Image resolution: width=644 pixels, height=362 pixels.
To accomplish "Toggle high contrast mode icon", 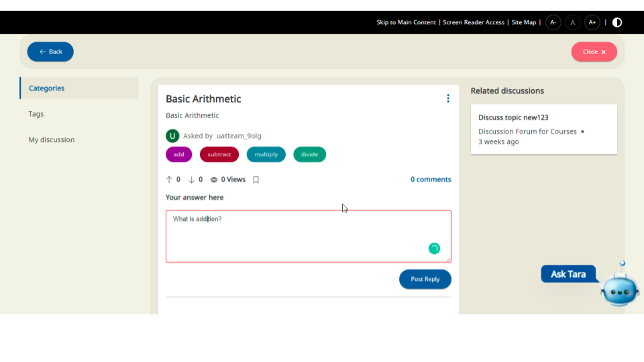I will coord(617,22).
